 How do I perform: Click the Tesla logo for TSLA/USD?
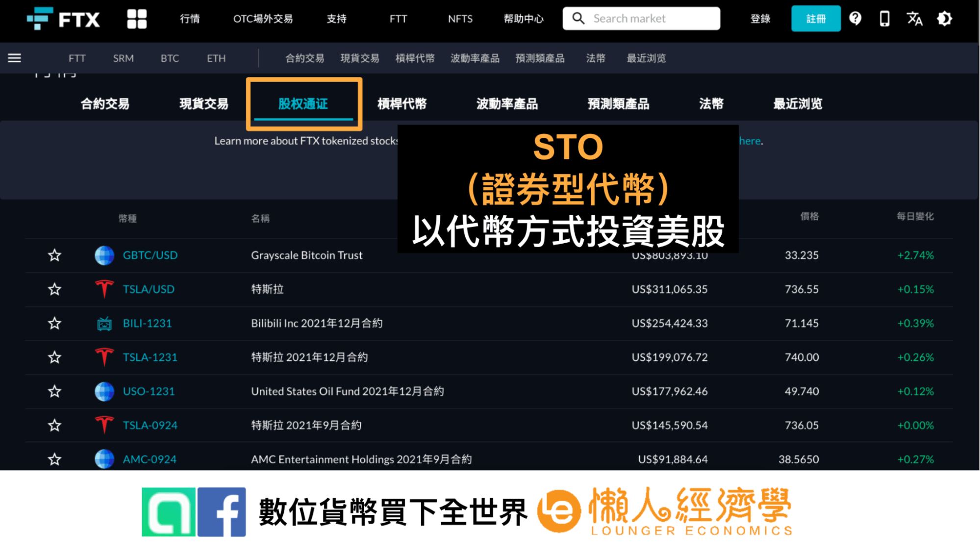104,289
